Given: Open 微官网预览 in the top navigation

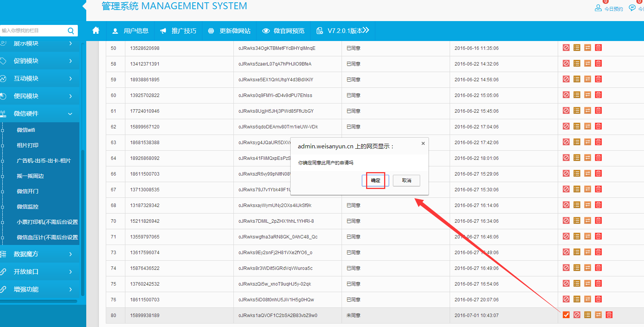Looking at the screenshot, I should tap(283, 31).
